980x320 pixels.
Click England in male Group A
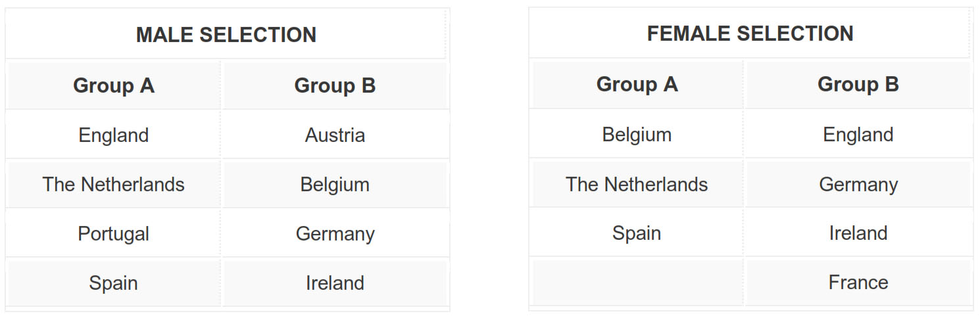pos(114,135)
